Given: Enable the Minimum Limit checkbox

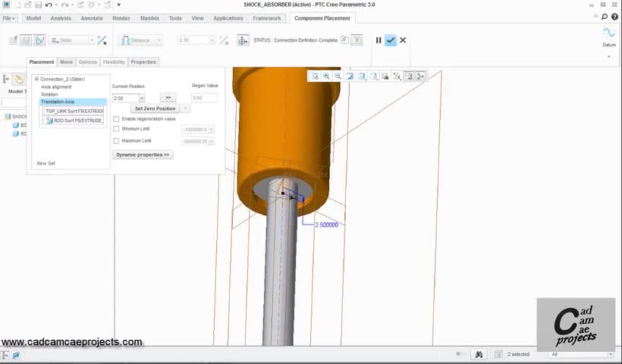Looking at the screenshot, I should pyautogui.click(x=116, y=129).
